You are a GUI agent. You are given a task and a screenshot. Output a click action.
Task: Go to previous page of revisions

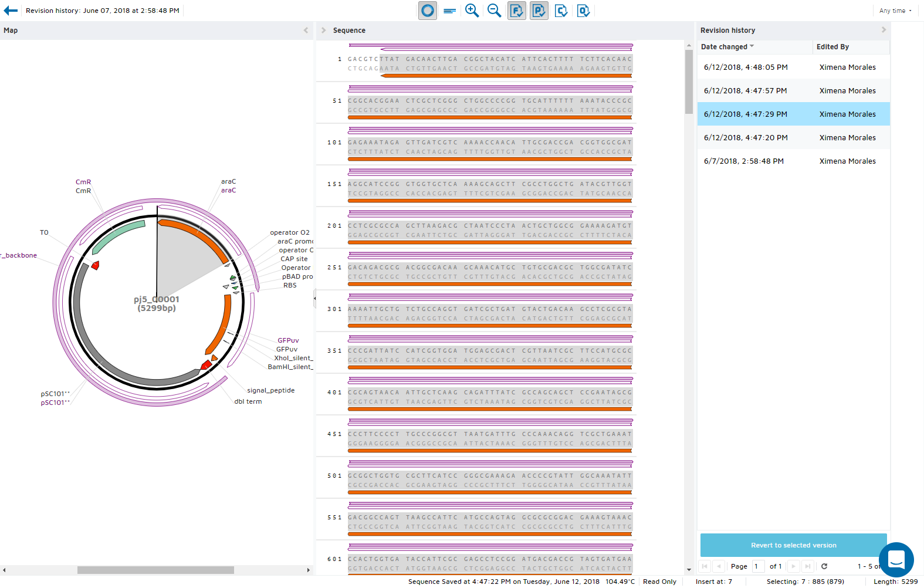point(719,566)
